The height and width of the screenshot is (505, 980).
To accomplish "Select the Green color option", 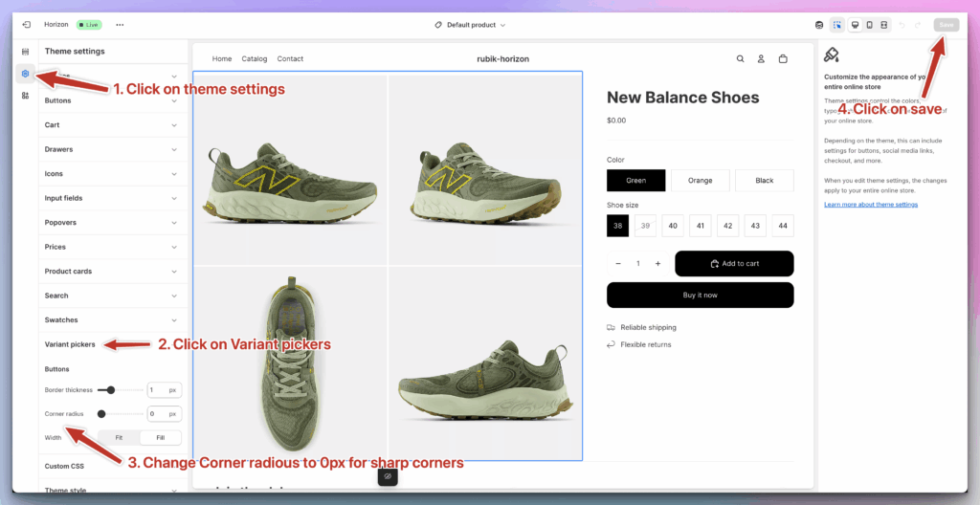I will [x=635, y=181].
